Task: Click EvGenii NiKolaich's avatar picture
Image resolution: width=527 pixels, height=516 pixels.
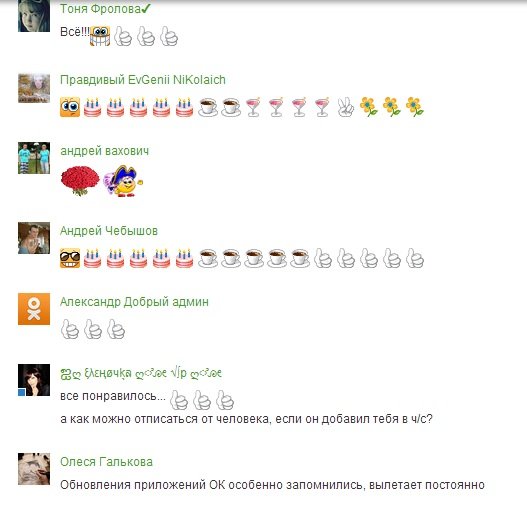Action: (34, 88)
